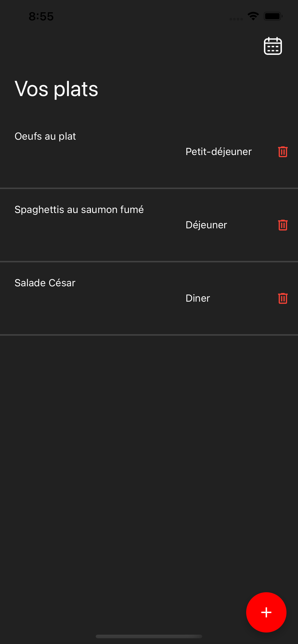Tap the Vos plats heading

tap(56, 89)
